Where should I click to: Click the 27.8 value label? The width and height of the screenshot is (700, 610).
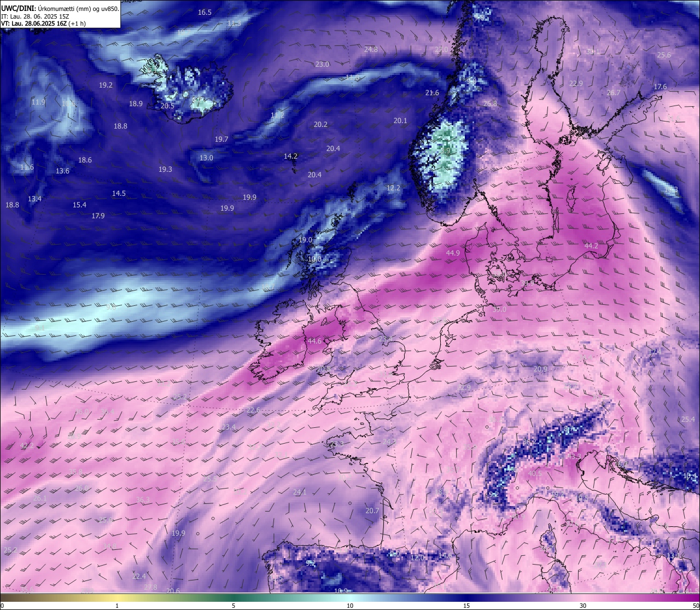150,587
